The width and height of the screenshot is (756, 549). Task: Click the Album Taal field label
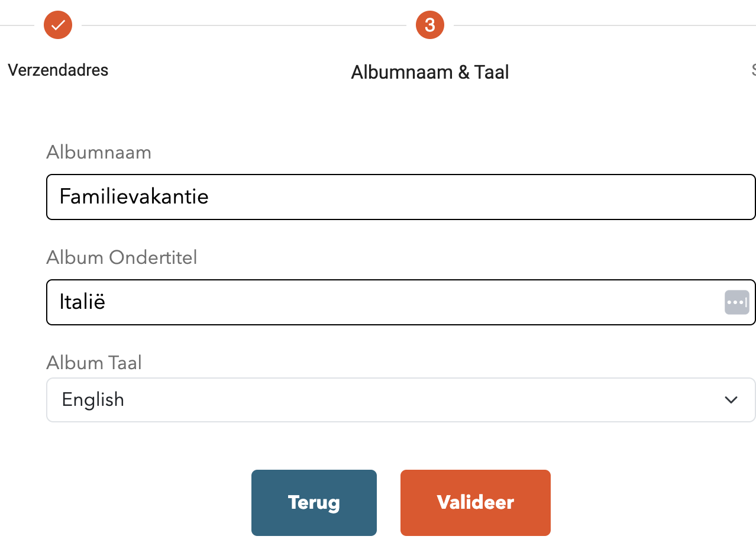(94, 363)
